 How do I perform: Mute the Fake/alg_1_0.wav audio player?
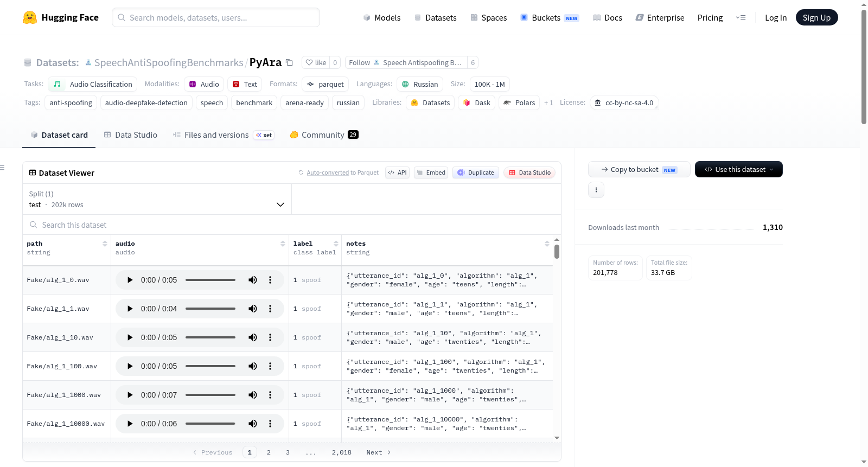[x=253, y=280]
